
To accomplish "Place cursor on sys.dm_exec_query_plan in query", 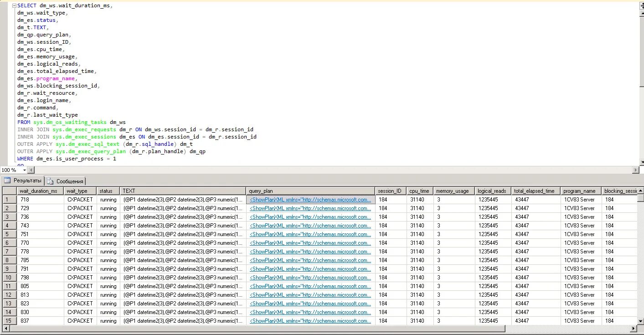I will click(x=91, y=151).
